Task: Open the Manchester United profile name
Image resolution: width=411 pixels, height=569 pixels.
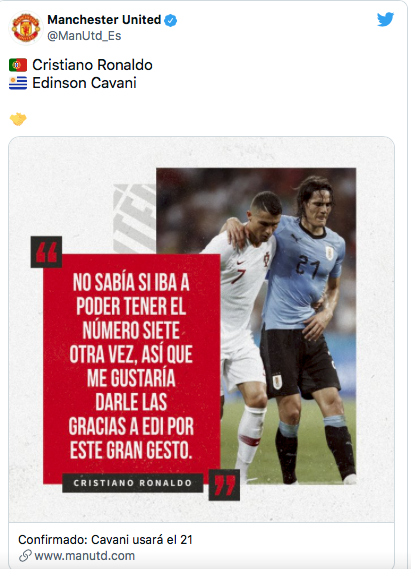Action: [x=104, y=20]
